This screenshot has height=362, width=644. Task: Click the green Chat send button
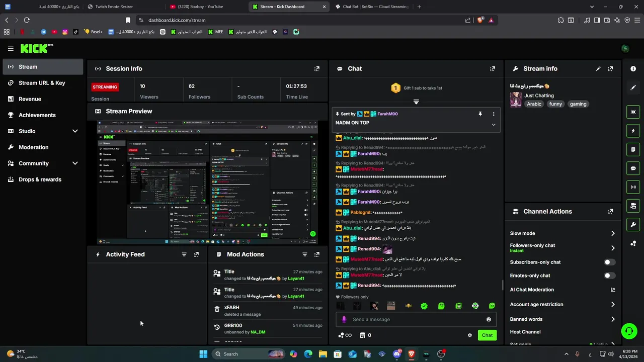[487, 335]
